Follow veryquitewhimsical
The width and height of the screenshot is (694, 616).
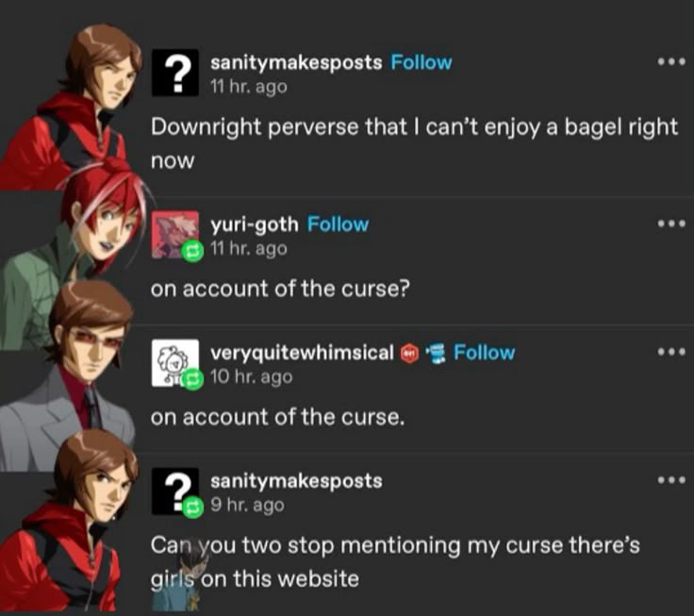click(485, 353)
